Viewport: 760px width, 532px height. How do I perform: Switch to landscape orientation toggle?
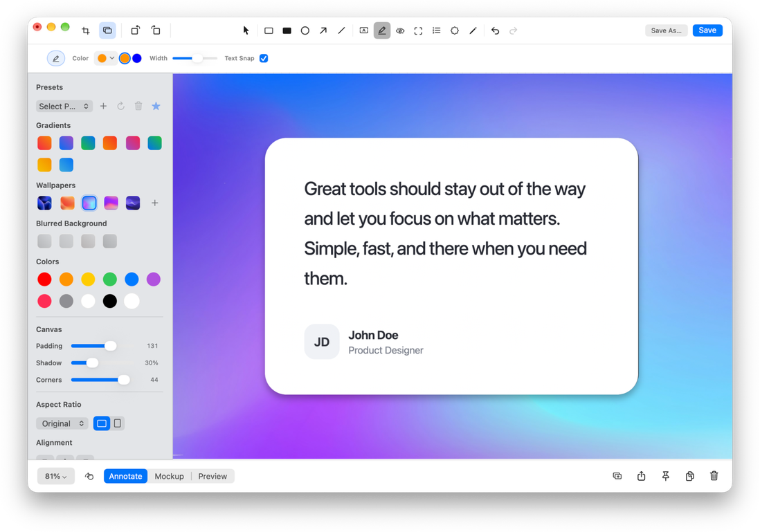click(x=102, y=423)
